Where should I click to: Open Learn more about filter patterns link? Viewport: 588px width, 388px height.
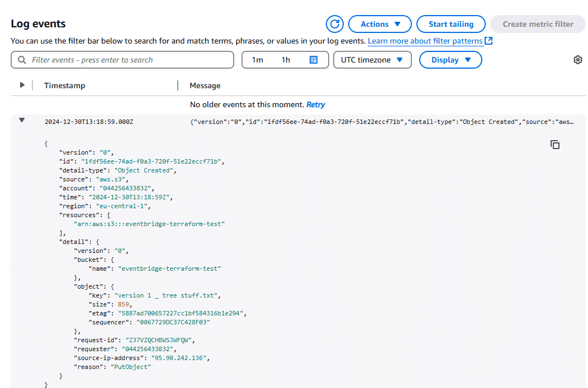425,41
